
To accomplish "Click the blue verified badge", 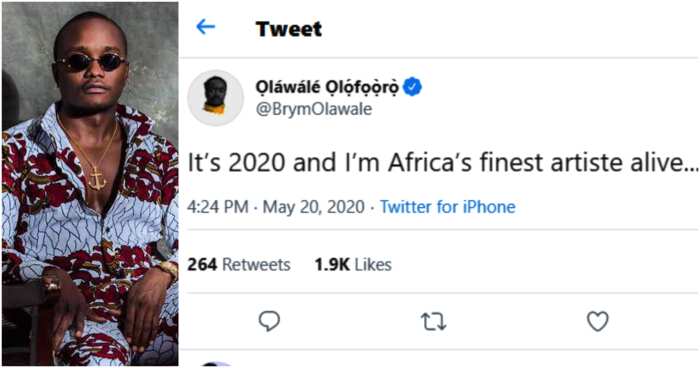I will 412,87.
